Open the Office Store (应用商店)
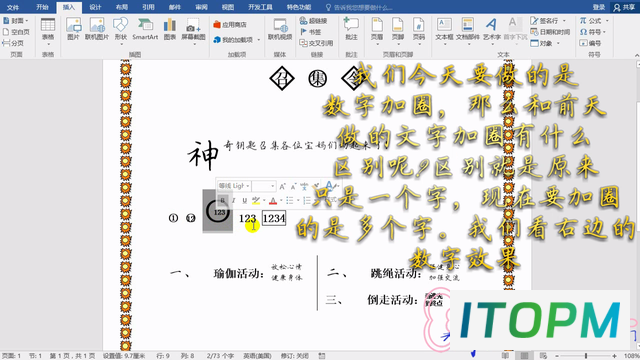This screenshot has width=640, height=360. coord(230,25)
